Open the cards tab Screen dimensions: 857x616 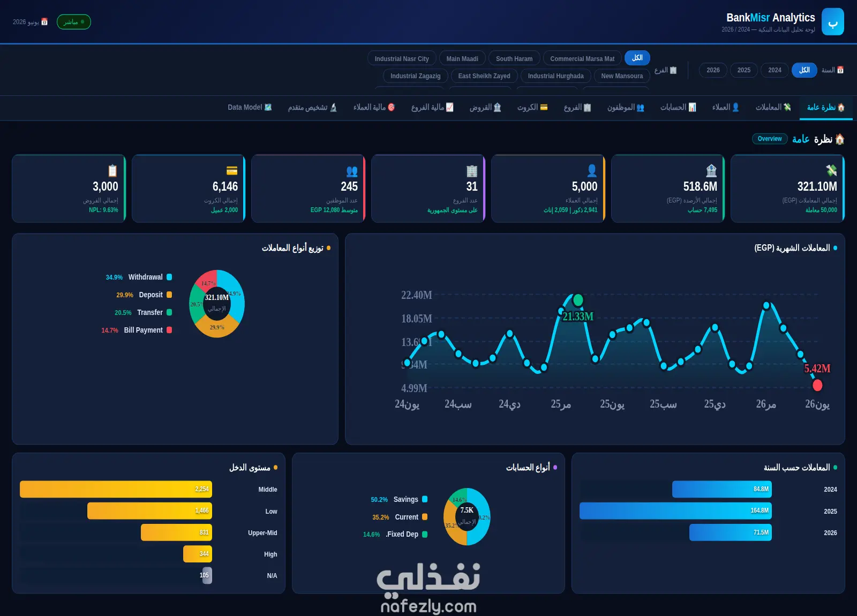[532, 108]
